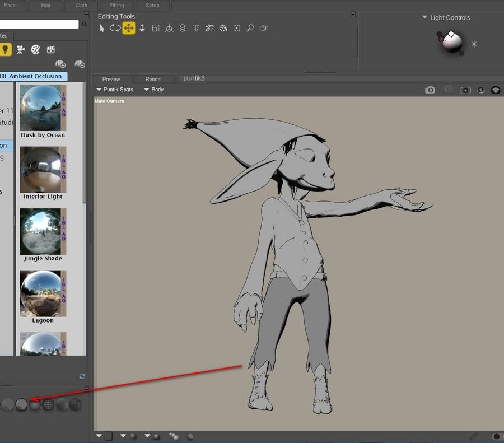Image resolution: width=504 pixels, height=443 pixels.
Task: Select the IBL Ambient Occlusion folder
Action: click(32, 76)
